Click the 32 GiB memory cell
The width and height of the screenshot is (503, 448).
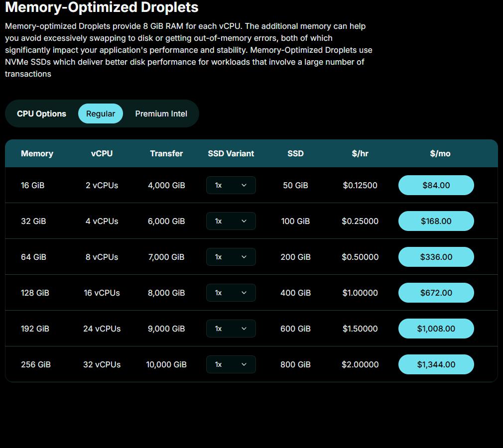coord(33,221)
